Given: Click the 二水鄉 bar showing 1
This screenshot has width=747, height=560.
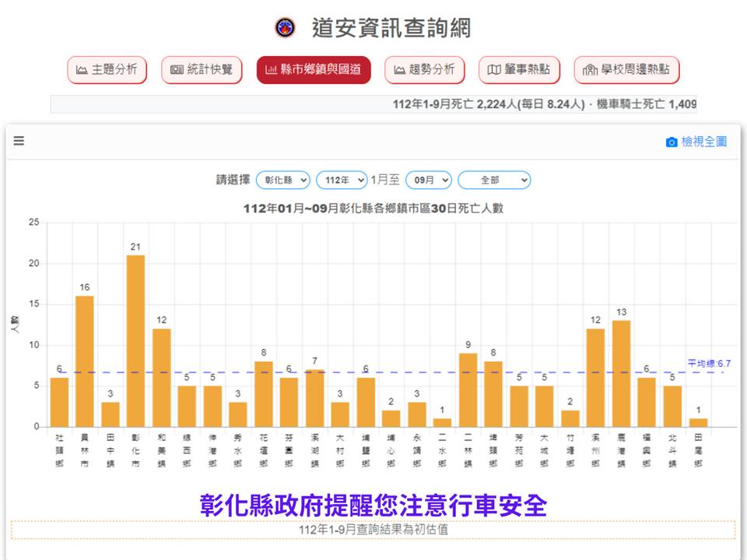Looking at the screenshot, I should pyautogui.click(x=442, y=423).
